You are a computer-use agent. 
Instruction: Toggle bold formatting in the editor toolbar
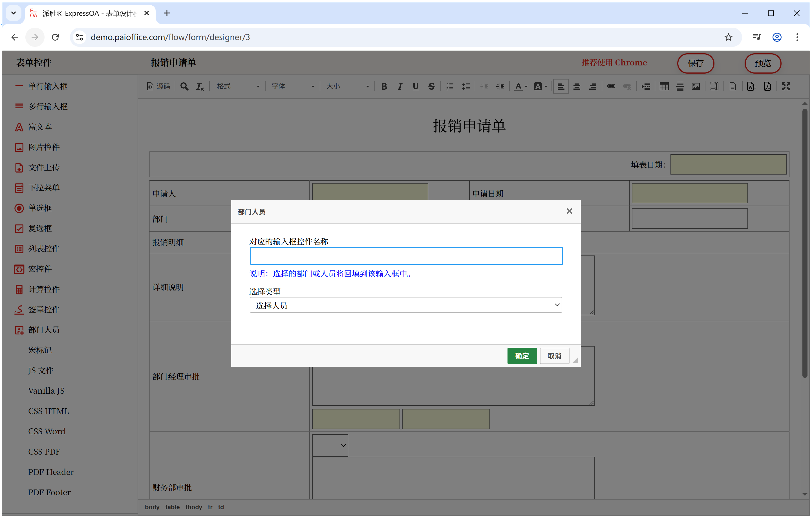[x=384, y=86]
